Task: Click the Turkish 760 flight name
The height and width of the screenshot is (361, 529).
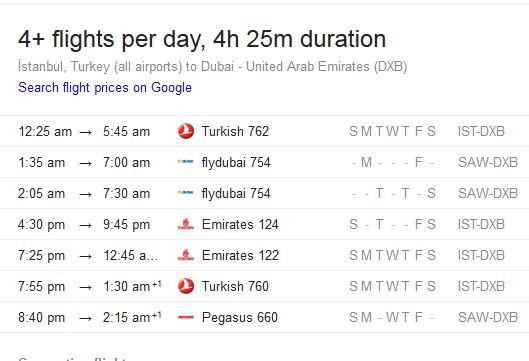Action: pyautogui.click(x=235, y=286)
